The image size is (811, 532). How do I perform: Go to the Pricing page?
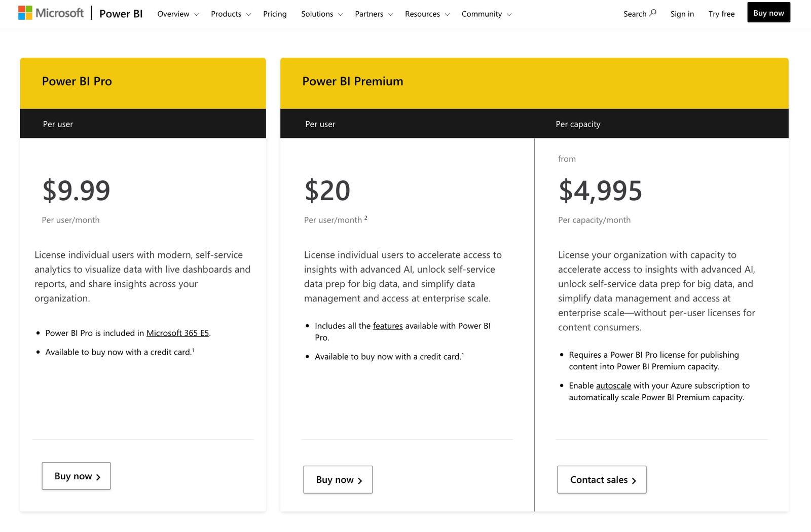point(275,14)
